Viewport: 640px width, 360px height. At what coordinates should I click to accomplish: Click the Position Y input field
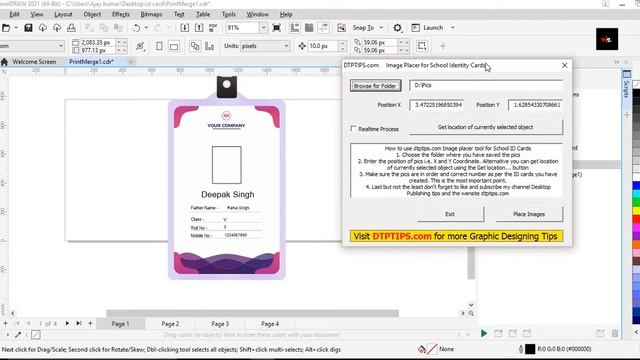535,105
